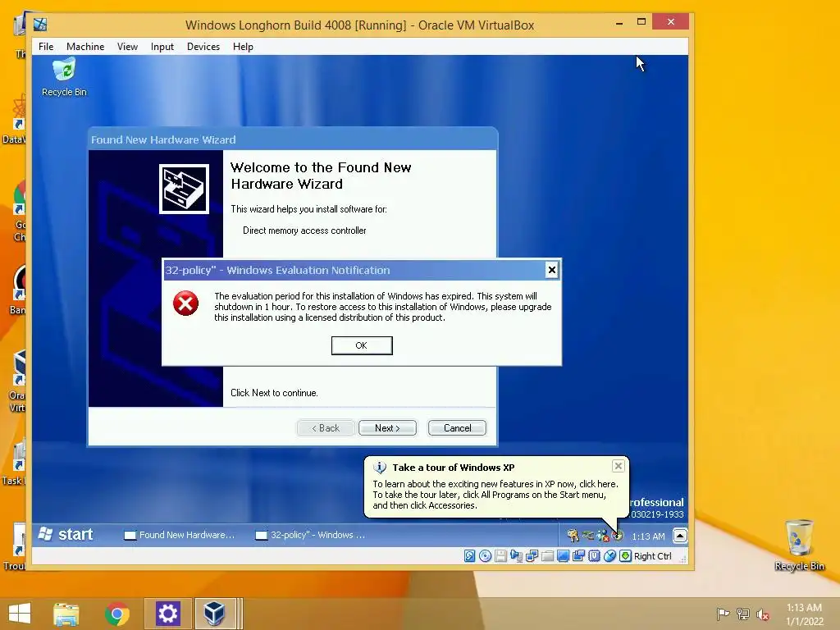The image size is (840, 630).
Task: Click the CPU virtualization features icon
Action: click(x=594, y=556)
